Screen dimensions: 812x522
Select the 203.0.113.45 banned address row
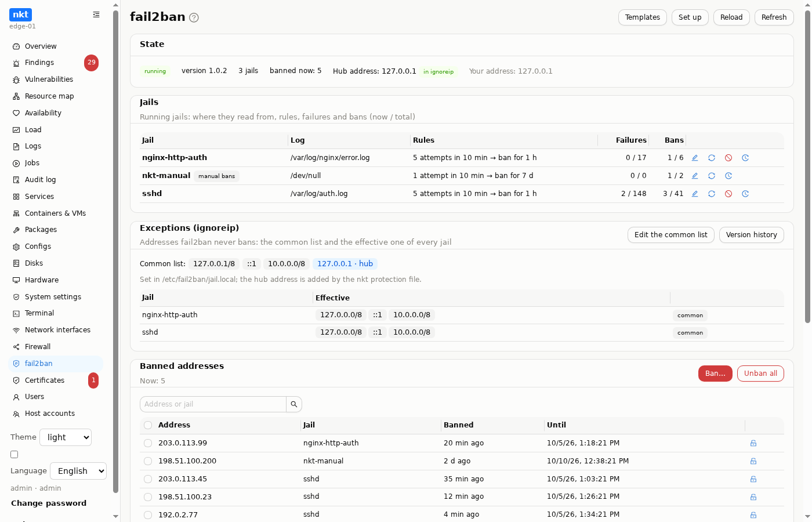pyautogui.click(x=148, y=479)
